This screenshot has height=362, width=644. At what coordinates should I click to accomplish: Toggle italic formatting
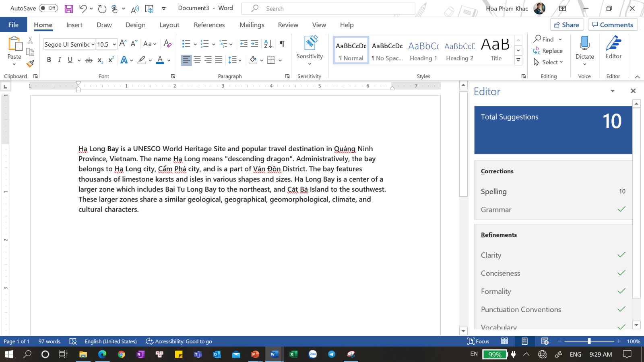60,60
